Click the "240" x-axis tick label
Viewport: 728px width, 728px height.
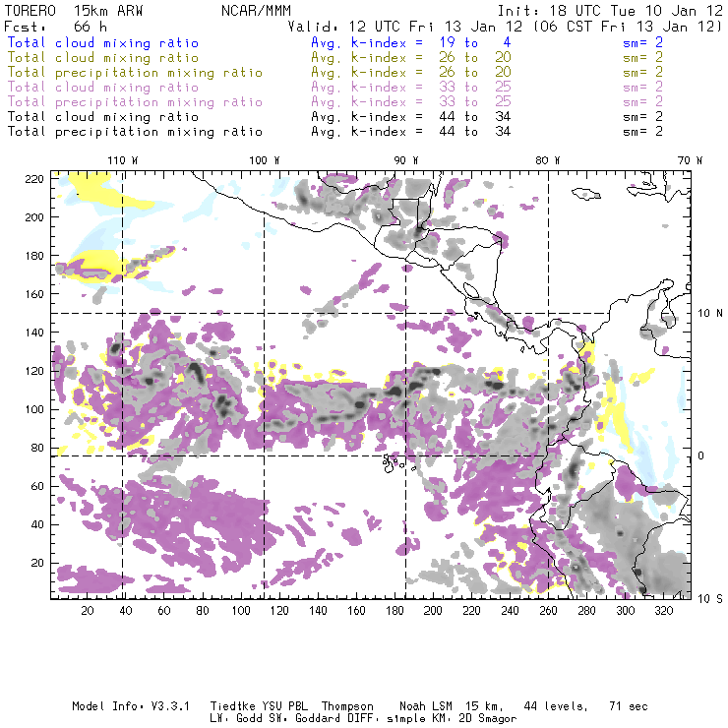tap(510, 611)
